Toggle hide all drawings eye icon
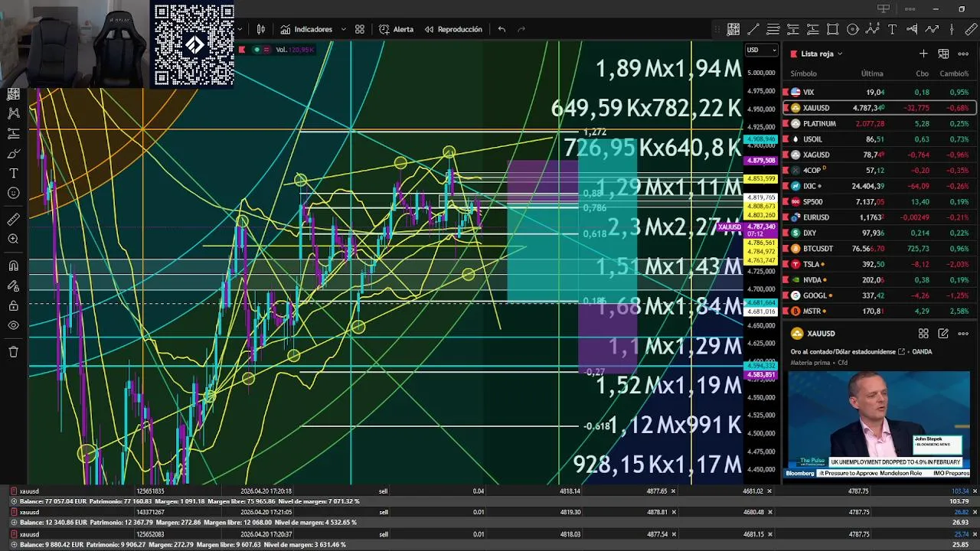The height and width of the screenshot is (551, 980). point(13,325)
